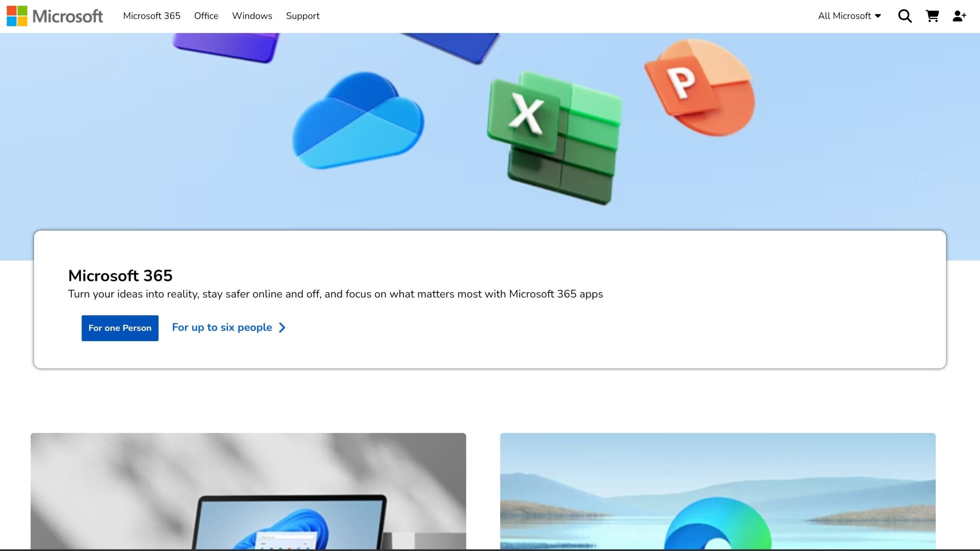Click the OneDrive cloud icon
The width and height of the screenshot is (980, 551).
coord(358,120)
